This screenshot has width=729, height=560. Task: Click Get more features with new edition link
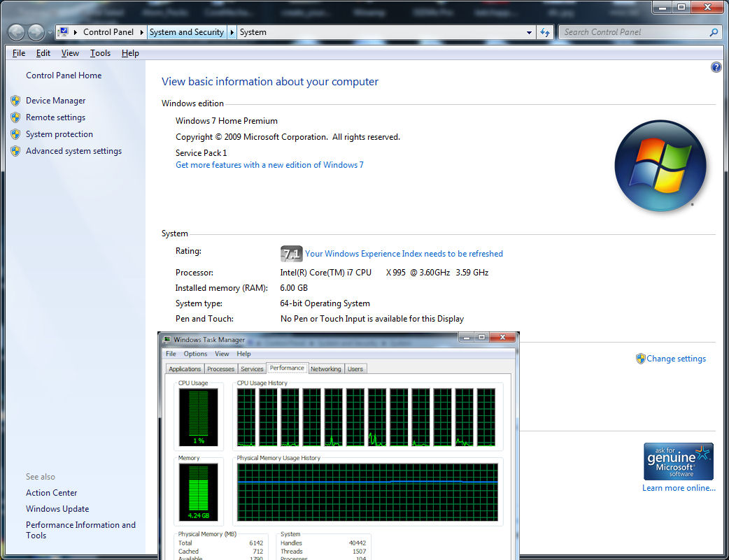pyautogui.click(x=269, y=165)
